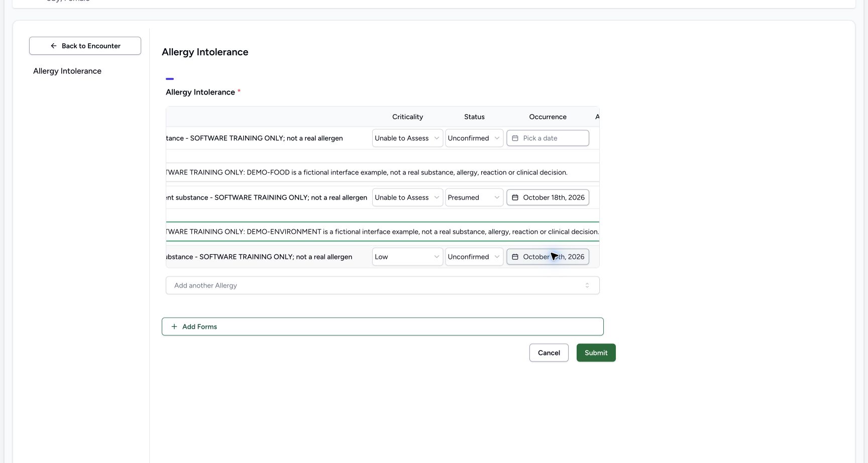Open Criticality dropdown for the environment substance row

tap(407, 198)
